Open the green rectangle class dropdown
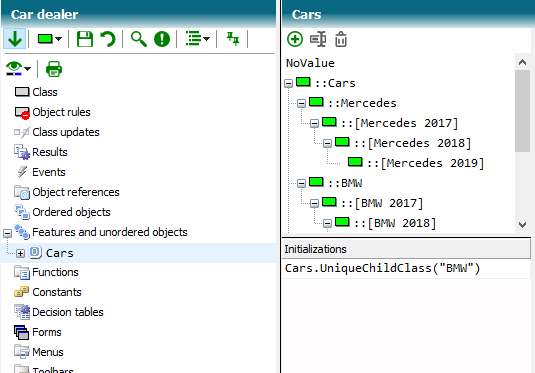The width and height of the screenshot is (535, 373). [x=49, y=39]
